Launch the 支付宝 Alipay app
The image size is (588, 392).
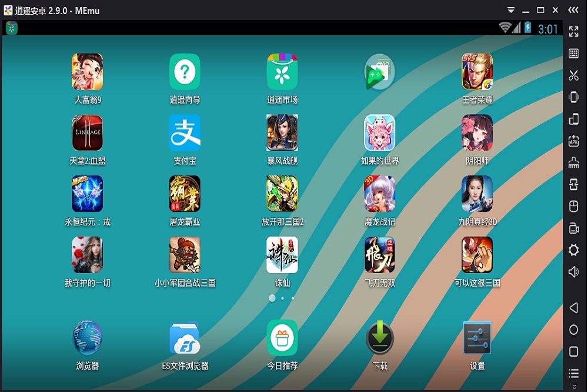pyautogui.click(x=185, y=132)
